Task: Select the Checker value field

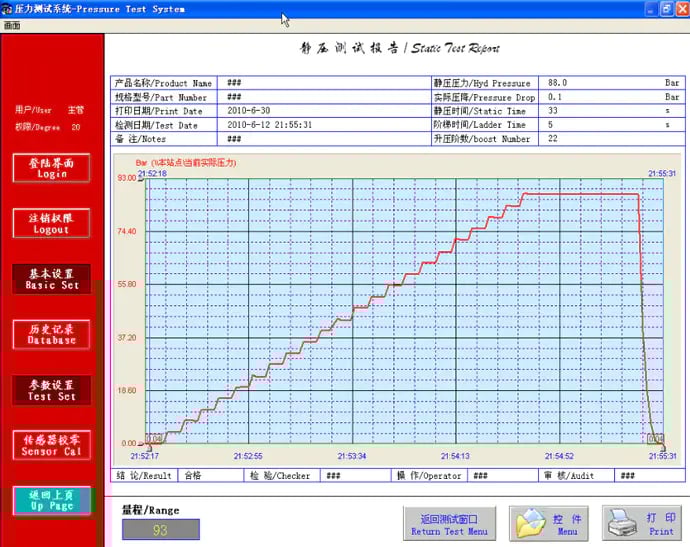Action: click(355, 476)
